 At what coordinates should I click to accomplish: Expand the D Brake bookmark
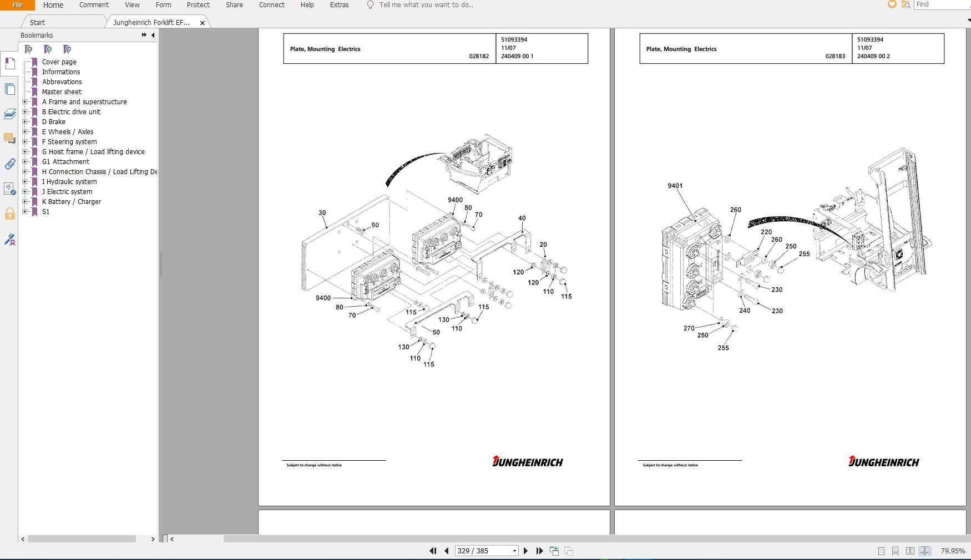(x=24, y=122)
